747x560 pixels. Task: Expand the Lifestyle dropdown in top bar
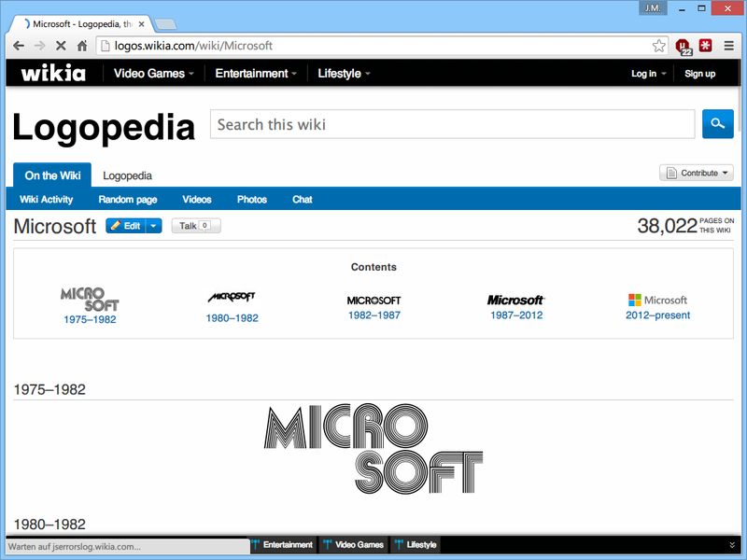(x=344, y=74)
